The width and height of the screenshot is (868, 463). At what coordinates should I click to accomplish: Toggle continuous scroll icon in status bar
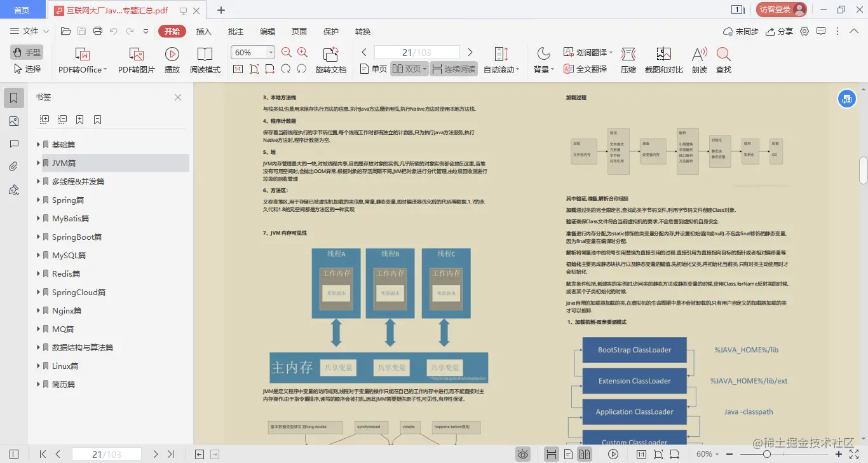point(552,454)
